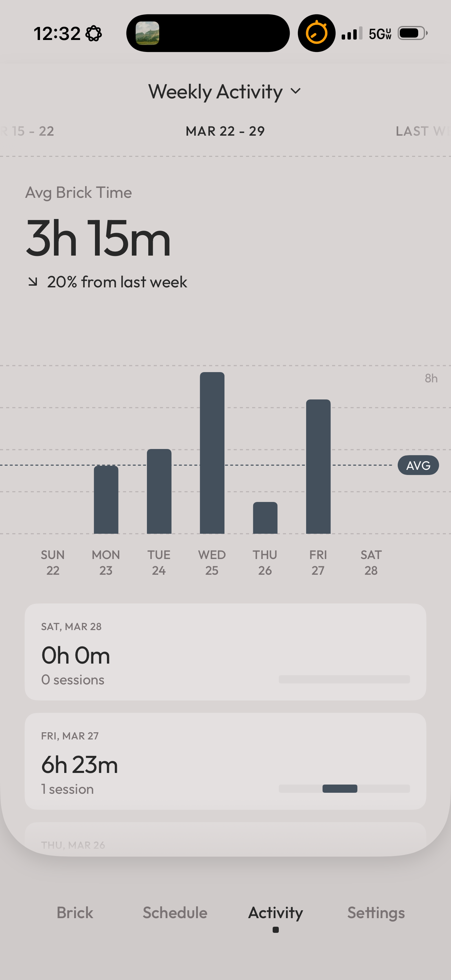Tap the down-arrow trend icon by 20%

33,282
